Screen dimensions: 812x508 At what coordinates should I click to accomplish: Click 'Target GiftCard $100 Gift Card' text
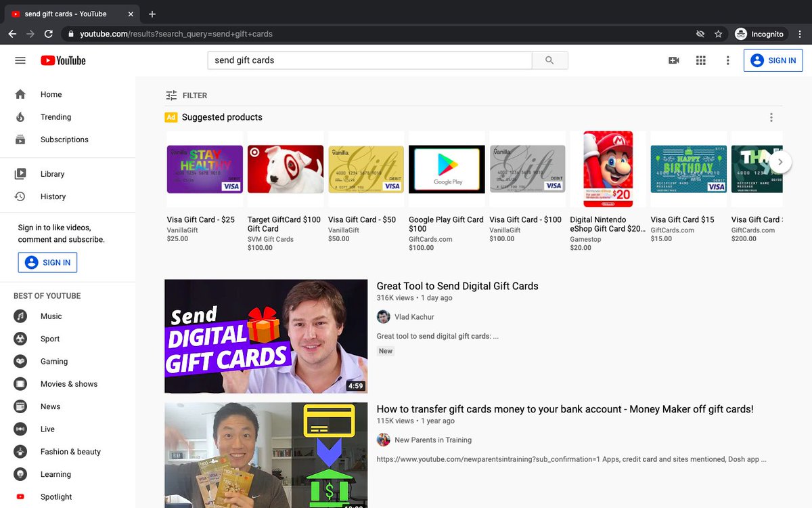[284, 224]
